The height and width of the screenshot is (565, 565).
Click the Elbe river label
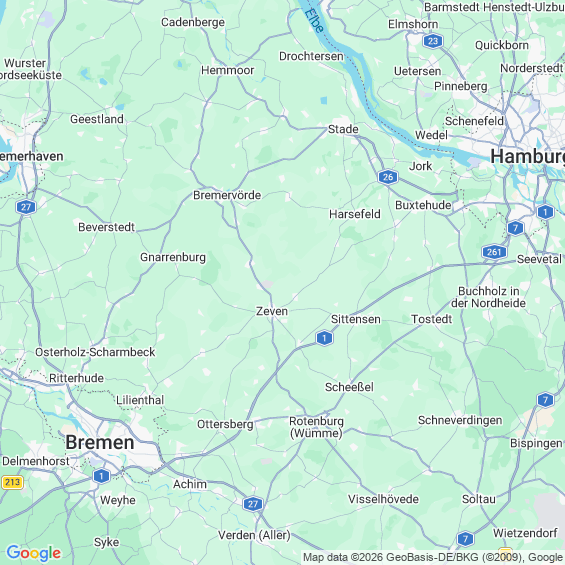coord(314,21)
